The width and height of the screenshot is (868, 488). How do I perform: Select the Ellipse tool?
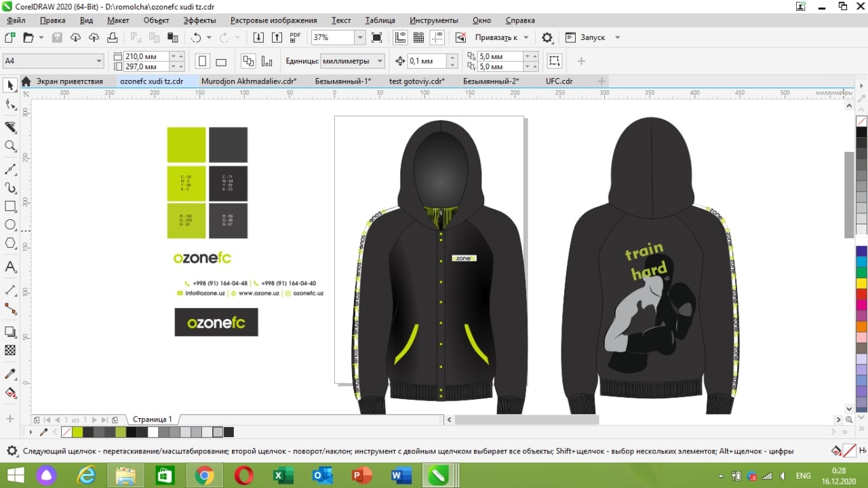click(x=10, y=225)
